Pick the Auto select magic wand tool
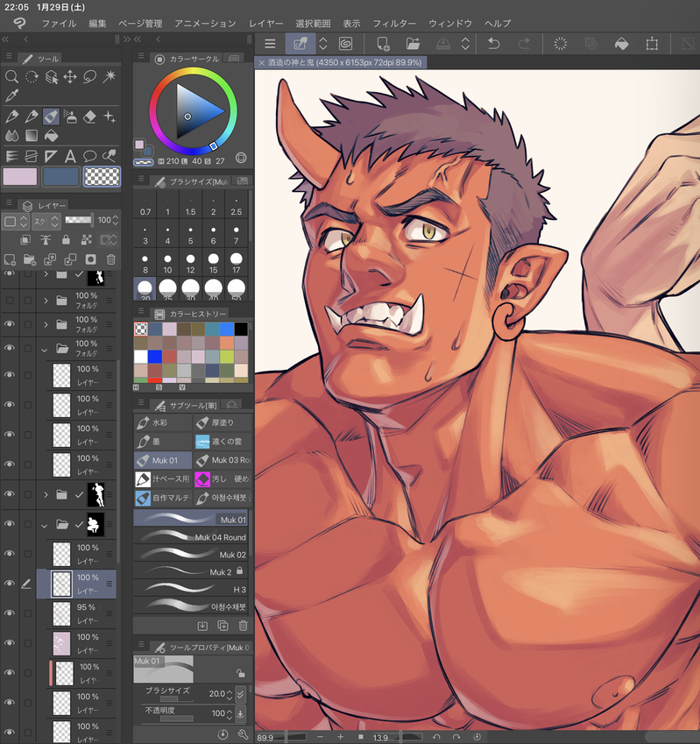The height and width of the screenshot is (744, 700). [x=110, y=77]
